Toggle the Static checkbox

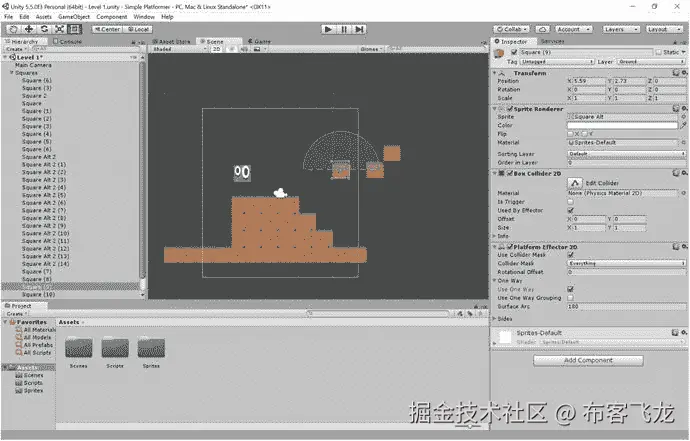658,52
